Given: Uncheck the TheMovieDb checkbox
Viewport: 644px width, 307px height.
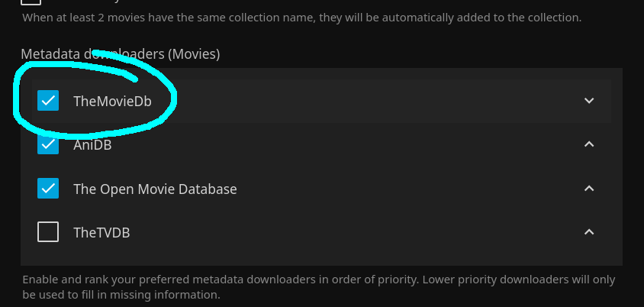Looking at the screenshot, I should coord(48,101).
